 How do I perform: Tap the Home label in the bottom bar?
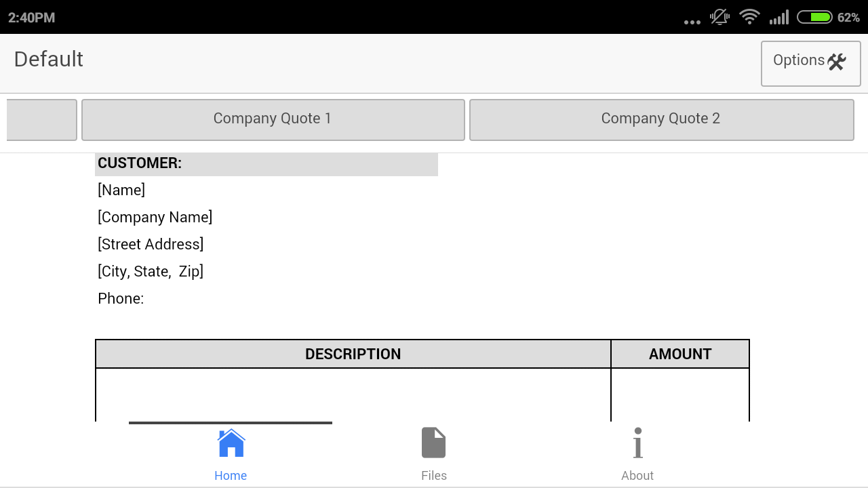[231, 476]
